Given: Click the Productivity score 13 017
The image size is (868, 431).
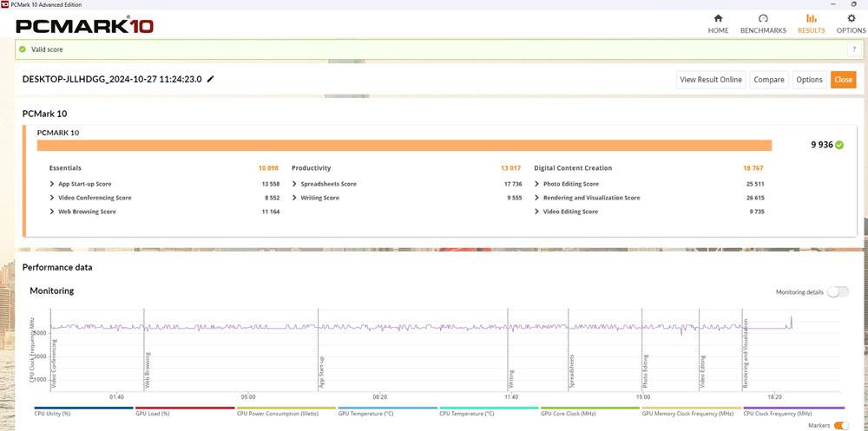Looking at the screenshot, I should 511,167.
